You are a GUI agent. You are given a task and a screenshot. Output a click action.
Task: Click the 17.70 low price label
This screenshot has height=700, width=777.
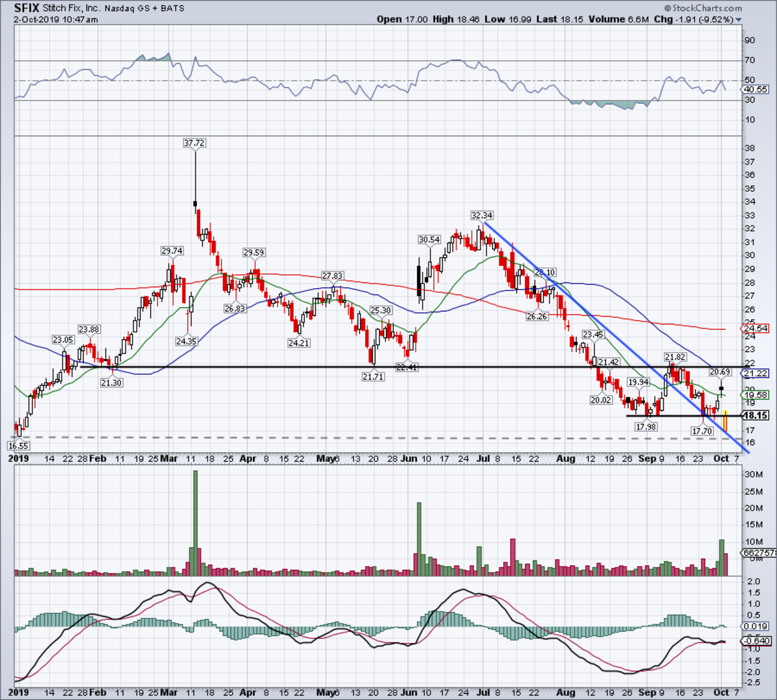click(x=702, y=431)
